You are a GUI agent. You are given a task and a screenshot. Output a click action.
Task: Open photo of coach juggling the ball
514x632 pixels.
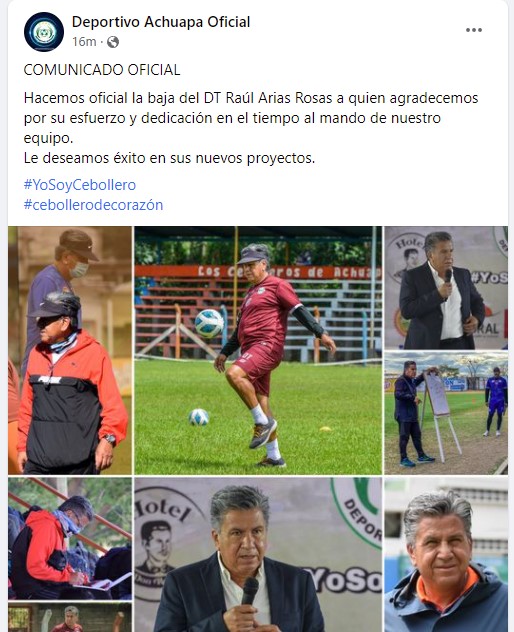[258, 350]
